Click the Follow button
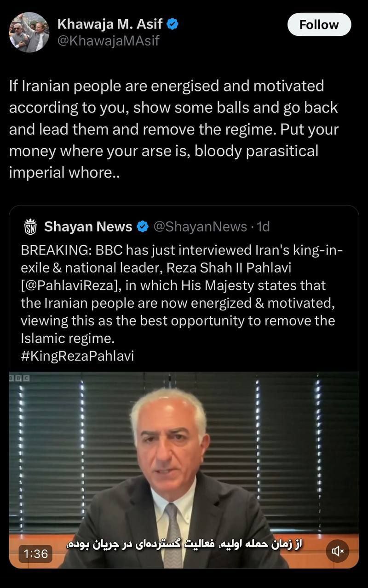This screenshot has width=368, height=588. pyautogui.click(x=319, y=25)
